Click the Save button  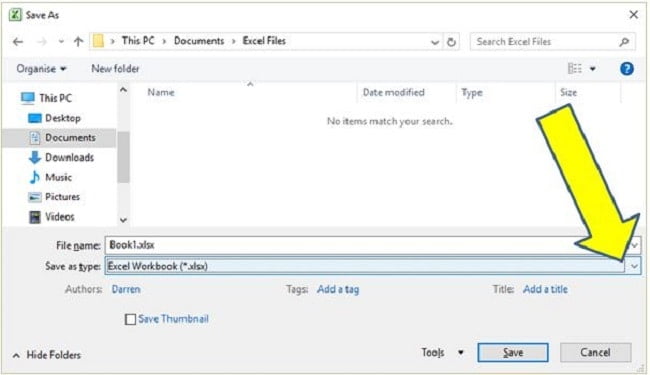tap(513, 353)
